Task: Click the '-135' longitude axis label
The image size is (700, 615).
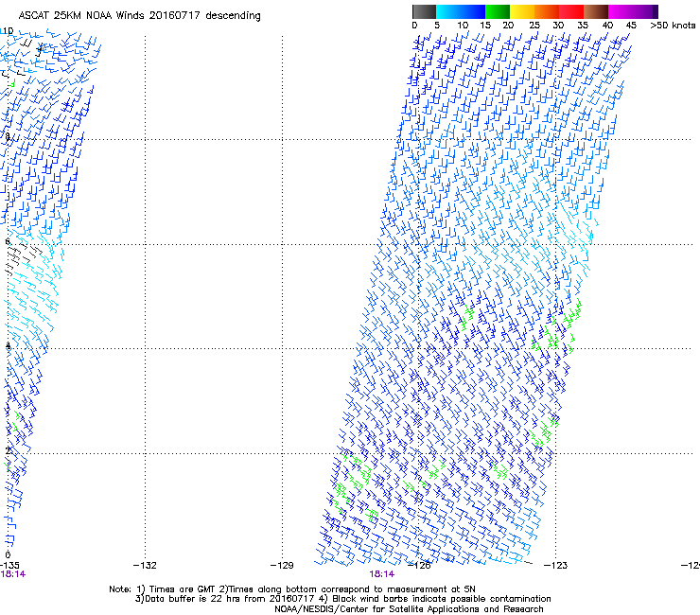Action: point(9,566)
